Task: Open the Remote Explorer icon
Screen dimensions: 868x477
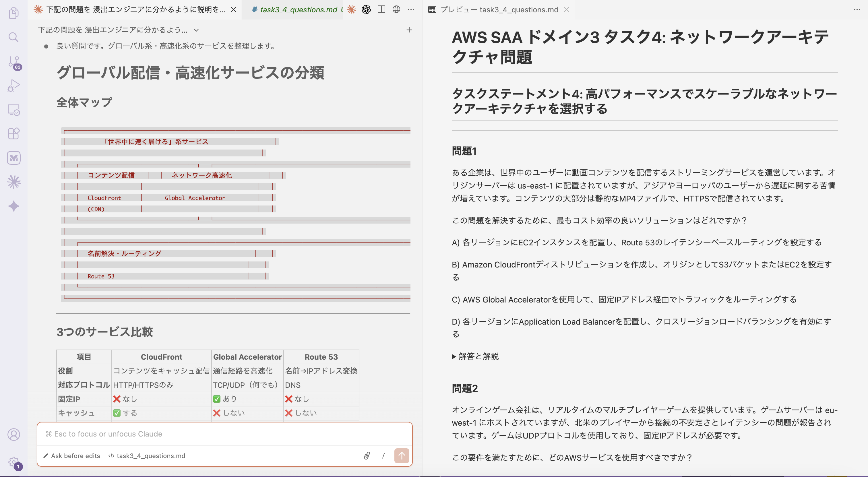Action: [13, 110]
